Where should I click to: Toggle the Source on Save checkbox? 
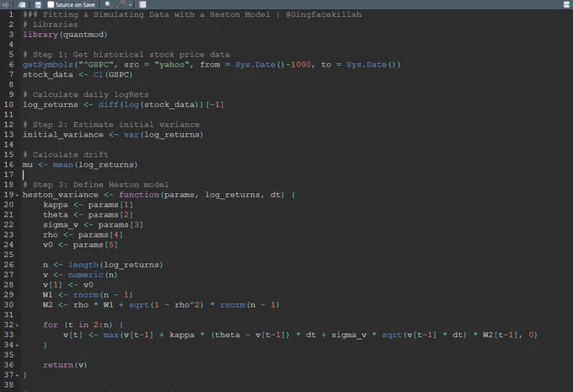point(51,4)
